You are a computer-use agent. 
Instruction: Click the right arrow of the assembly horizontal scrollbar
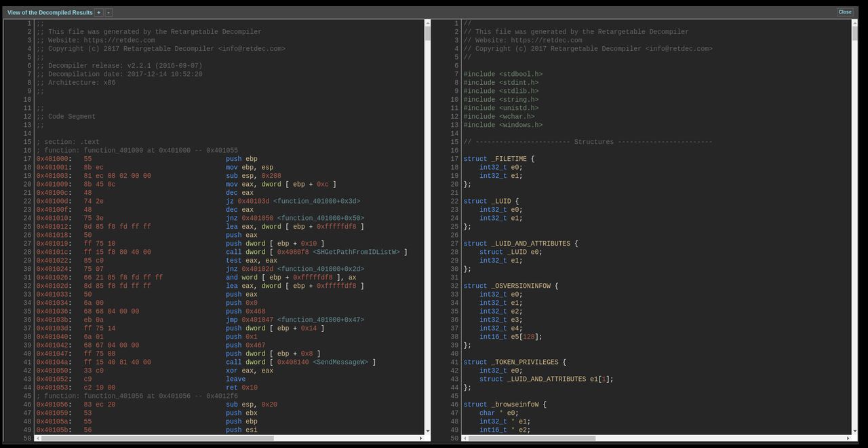[x=420, y=438]
